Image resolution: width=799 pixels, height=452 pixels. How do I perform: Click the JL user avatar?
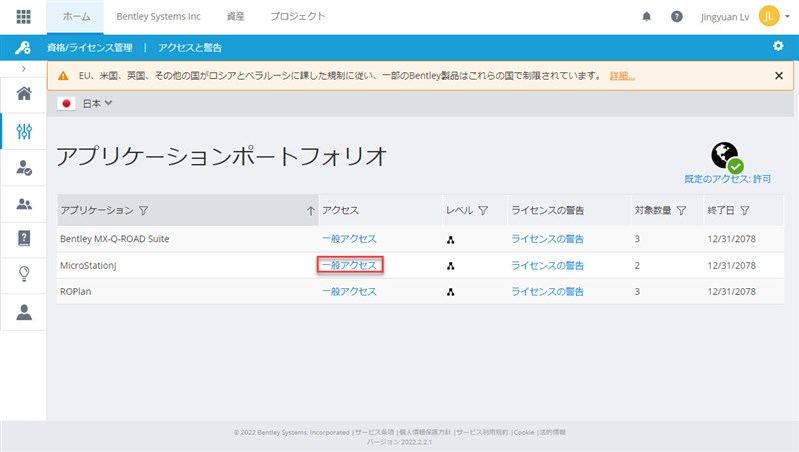point(768,16)
